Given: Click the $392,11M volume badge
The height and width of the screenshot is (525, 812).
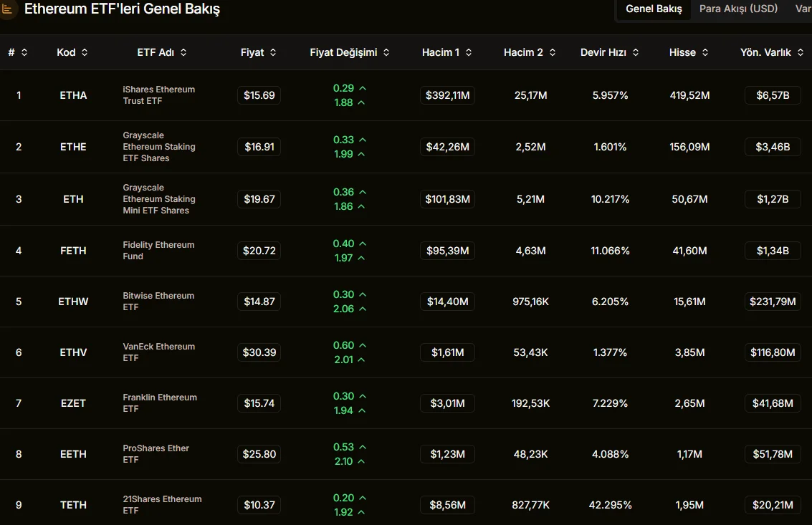Looking at the screenshot, I should pyautogui.click(x=447, y=95).
